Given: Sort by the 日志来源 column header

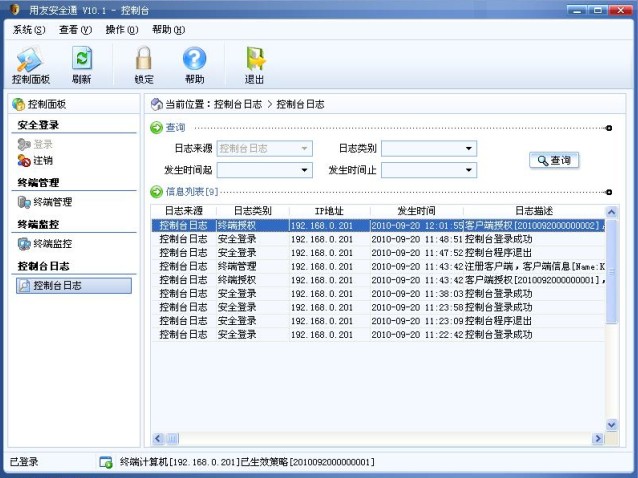Looking at the screenshot, I should pyautogui.click(x=184, y=211).
